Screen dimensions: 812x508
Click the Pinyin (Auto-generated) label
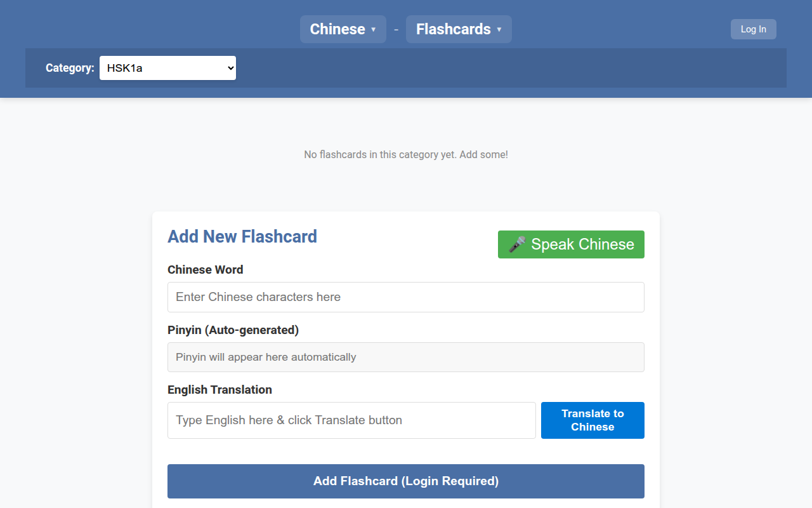[233, 330]
